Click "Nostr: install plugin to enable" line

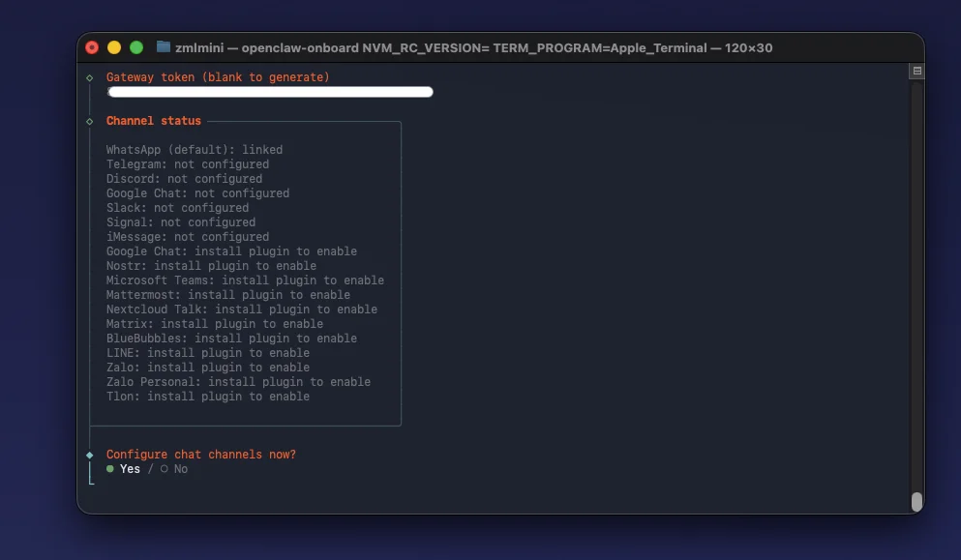point(211,266)
